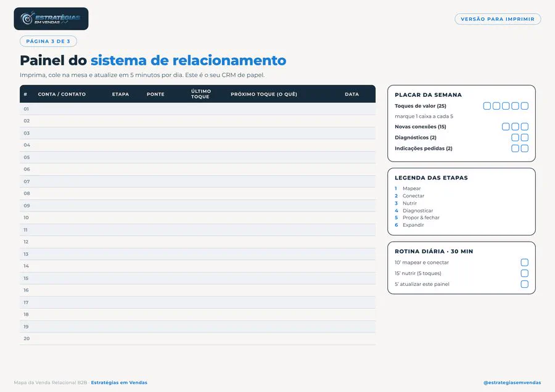Click the PONTE column header
This screenshot has width=555, height=392.
point(155,94)
